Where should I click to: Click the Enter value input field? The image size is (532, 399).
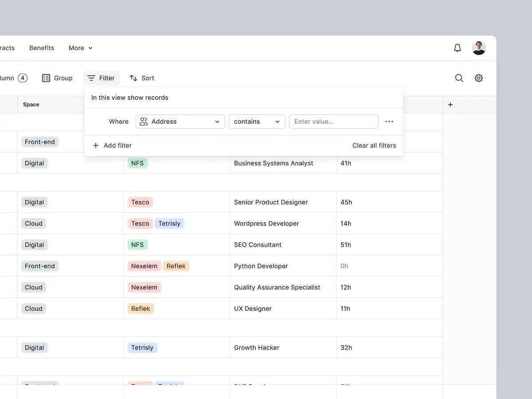(333, 121)
